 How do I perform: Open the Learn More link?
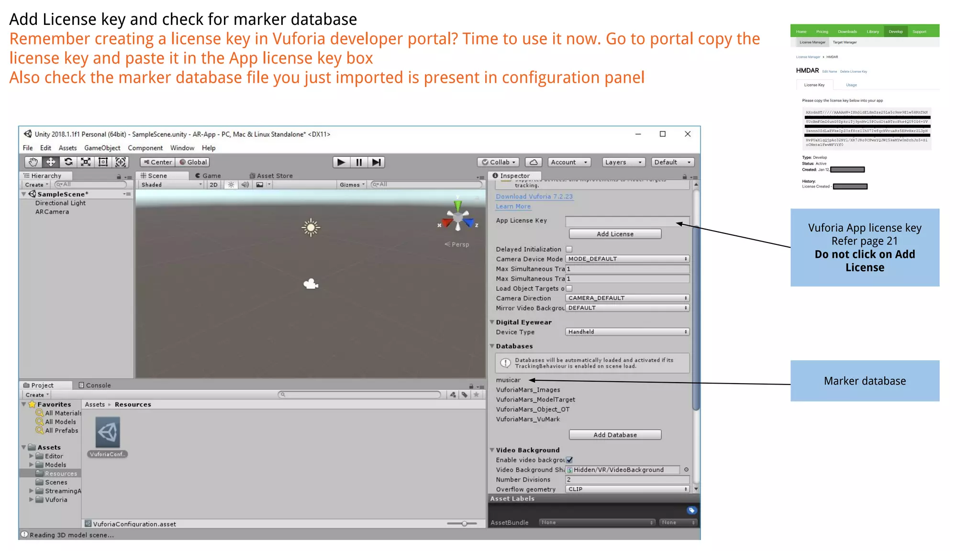pyautogui.click(x=513, y=207)
